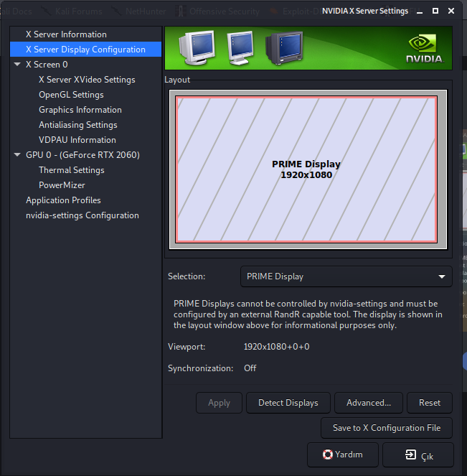The image size is (467, 476).
Task: Click the exit icon on Çık button
Action: click(410, 454)
